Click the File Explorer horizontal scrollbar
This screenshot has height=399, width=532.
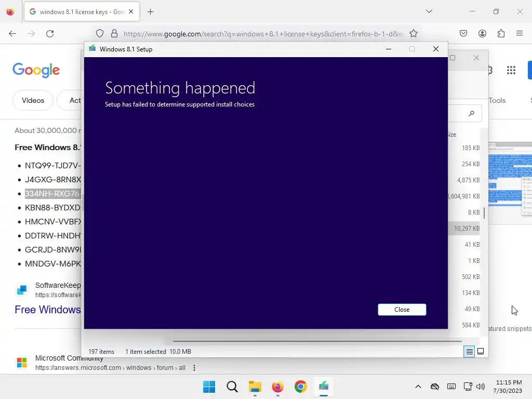(x=317, y=341)
